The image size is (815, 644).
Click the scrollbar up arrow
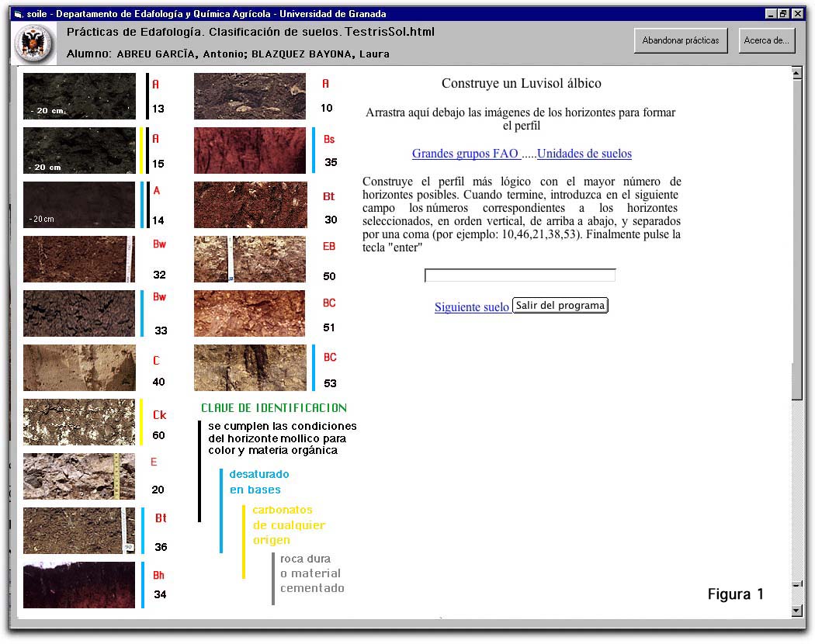[796, 74]
